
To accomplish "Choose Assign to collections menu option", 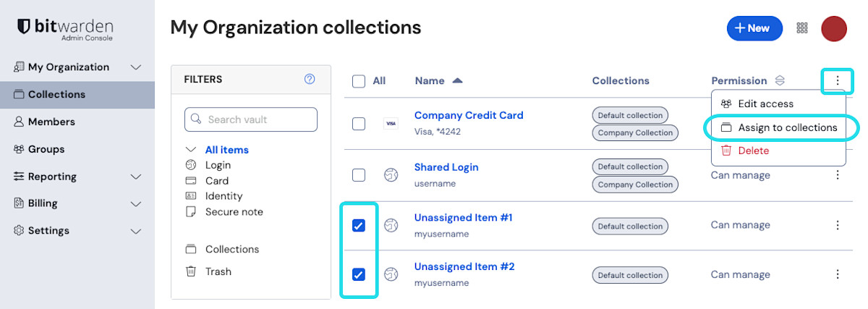I will tap(787, 127).
